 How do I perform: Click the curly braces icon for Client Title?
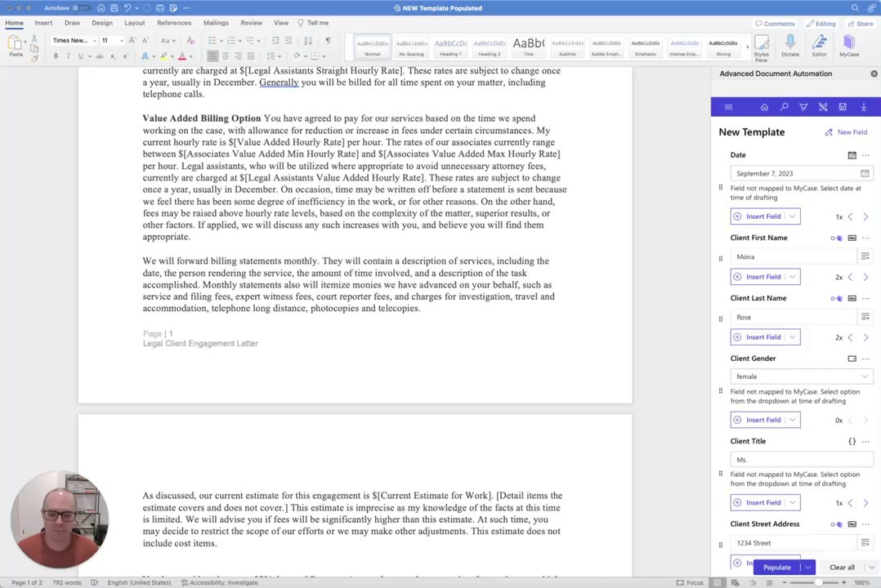(852, 442)
